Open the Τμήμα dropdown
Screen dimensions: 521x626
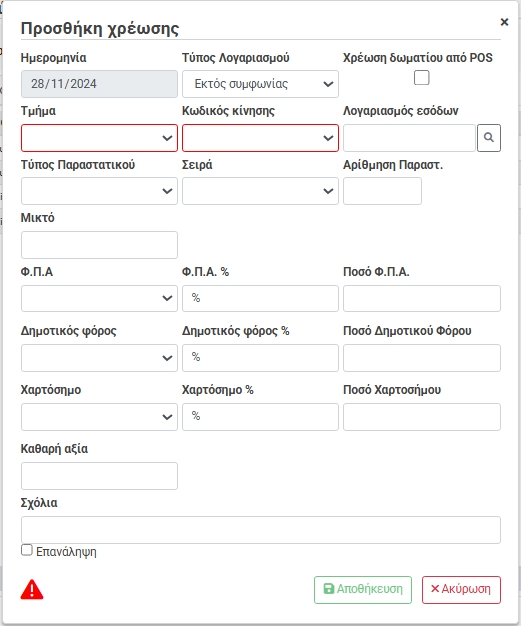[99, 138]
